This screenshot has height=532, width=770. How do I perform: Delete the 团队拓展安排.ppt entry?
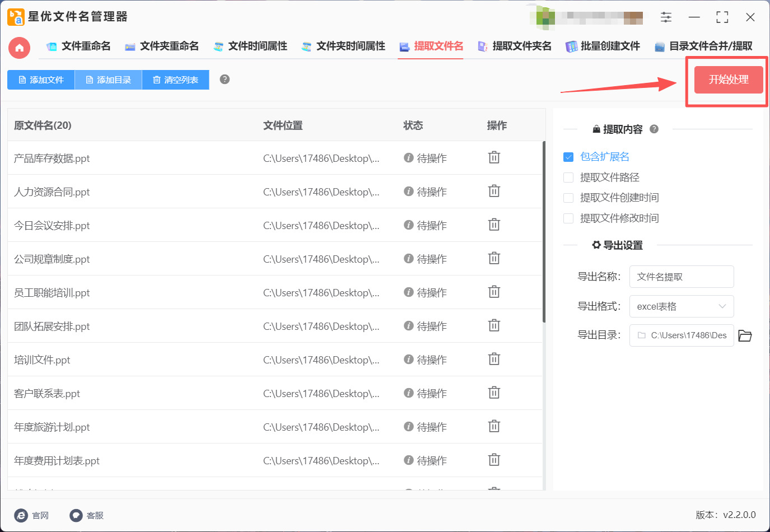pos(494,325)
